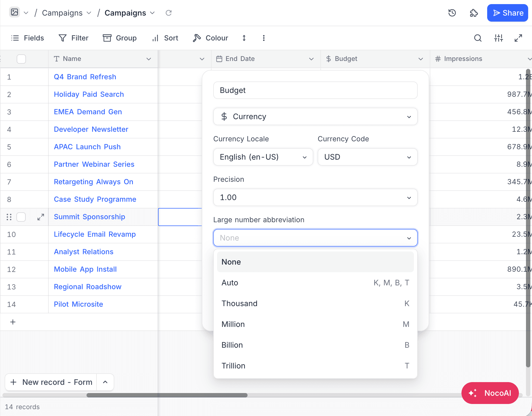The width and height of the screenshot is (532, 416).
Task: Expand the new record type arrow
Action: [105, 382]
